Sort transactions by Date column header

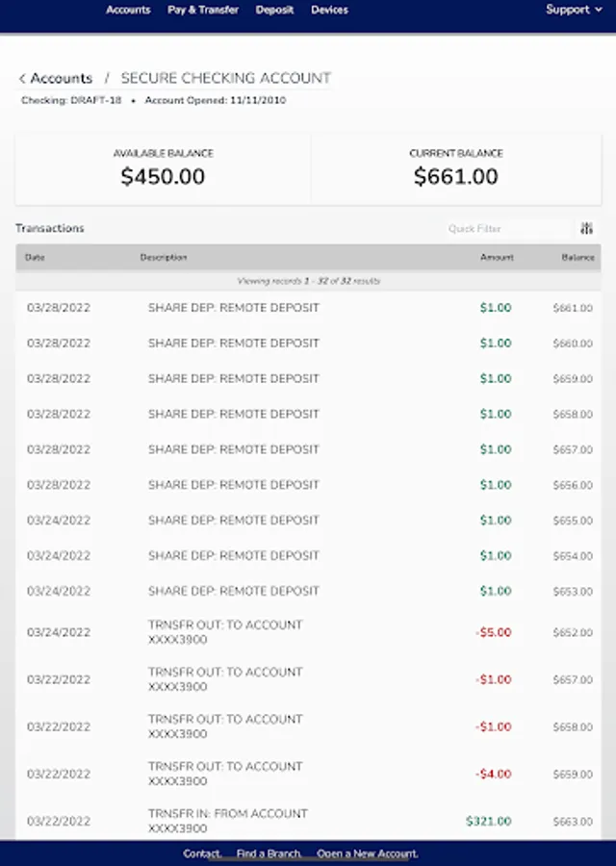tap(36, 258)
